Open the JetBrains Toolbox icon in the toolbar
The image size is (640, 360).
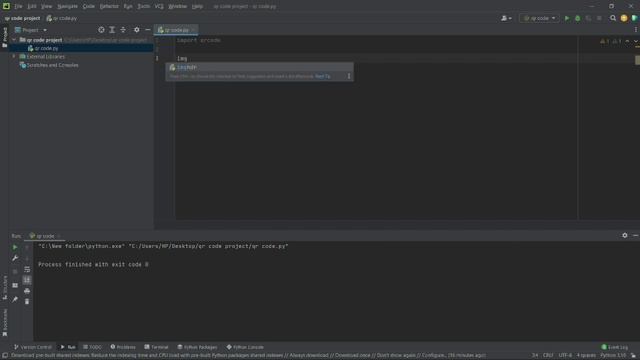pos(634,18)
